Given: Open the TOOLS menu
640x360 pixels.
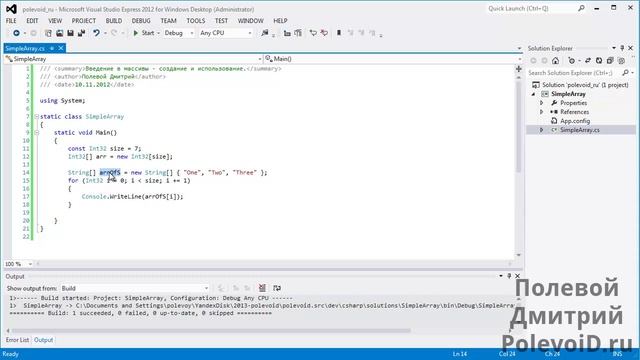Looking at the screenshot, I should [196, 21].
